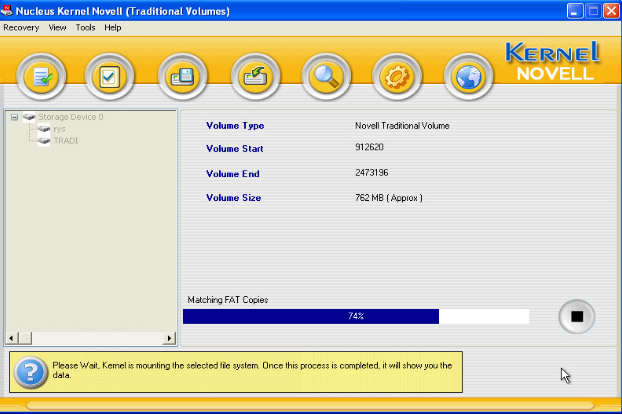Stop the mounting process with stop button

(577, 316)
